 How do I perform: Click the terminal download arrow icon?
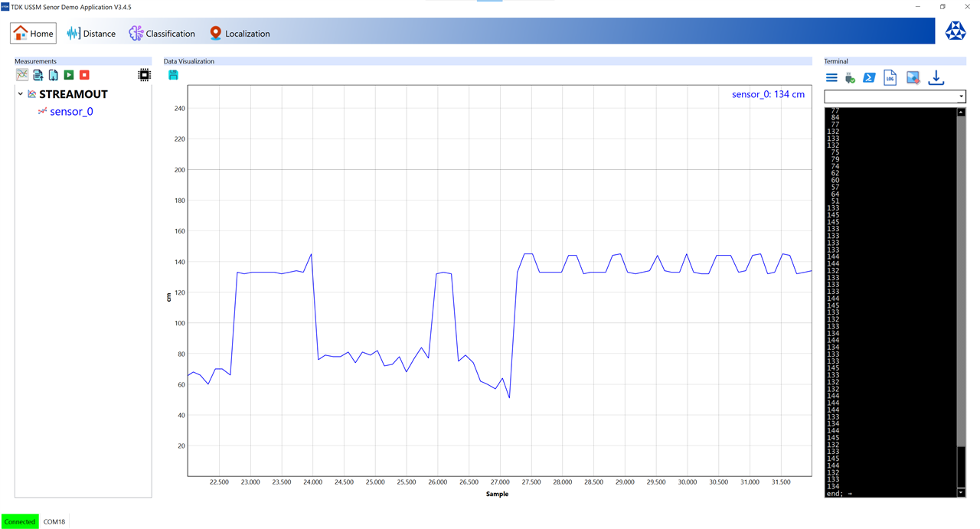[x=936, y=78]
